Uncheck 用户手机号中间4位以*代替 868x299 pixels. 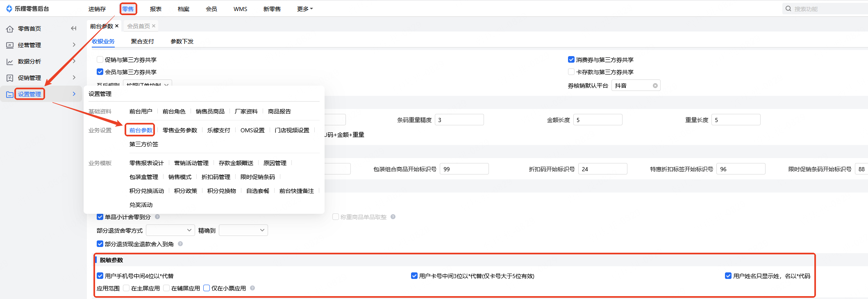100,276
